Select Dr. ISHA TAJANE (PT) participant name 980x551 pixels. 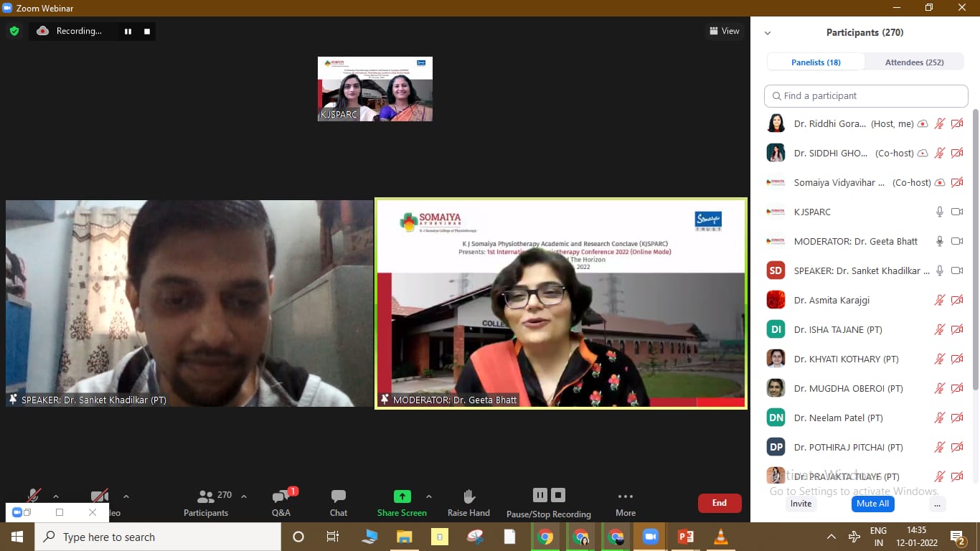[x=838, y=329]
